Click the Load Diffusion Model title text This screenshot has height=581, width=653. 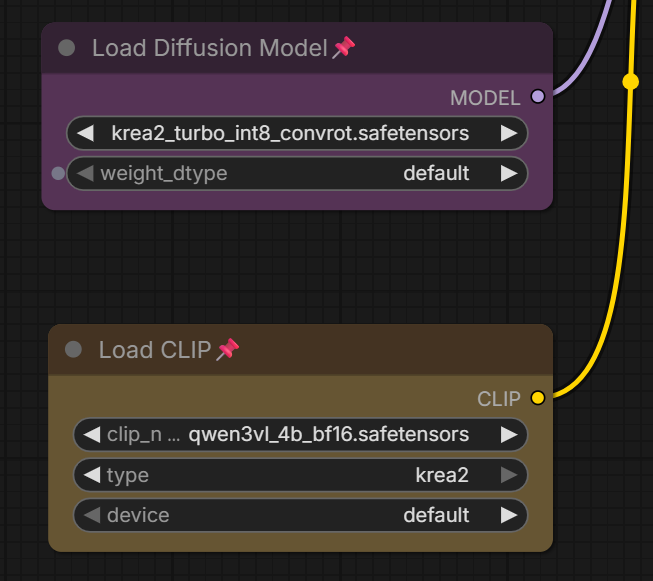pyautogui.click(x=210, y=48)
